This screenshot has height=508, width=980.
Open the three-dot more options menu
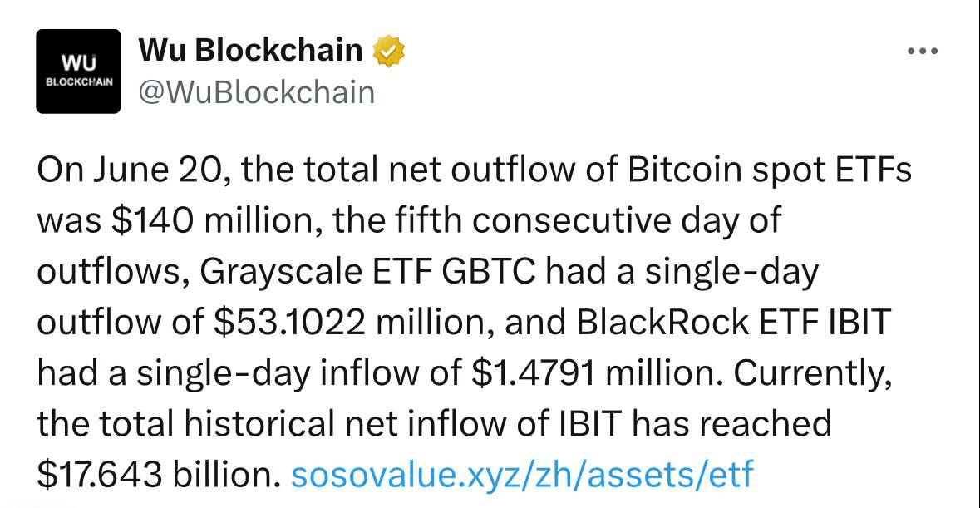coord(922,52)
